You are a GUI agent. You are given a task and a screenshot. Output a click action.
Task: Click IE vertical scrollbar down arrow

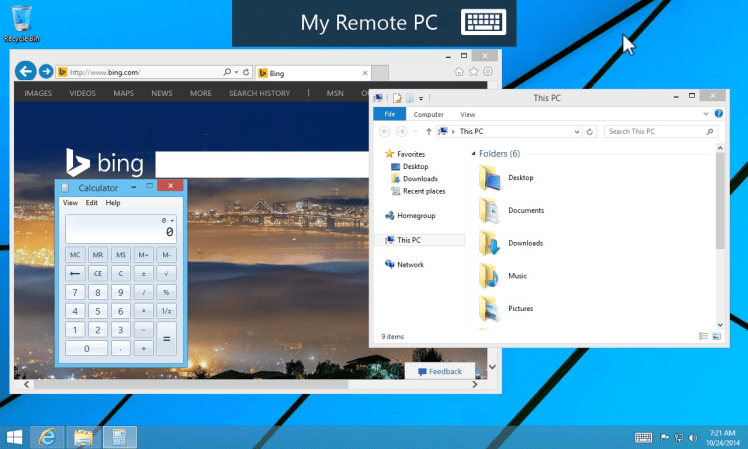(492, 367)
